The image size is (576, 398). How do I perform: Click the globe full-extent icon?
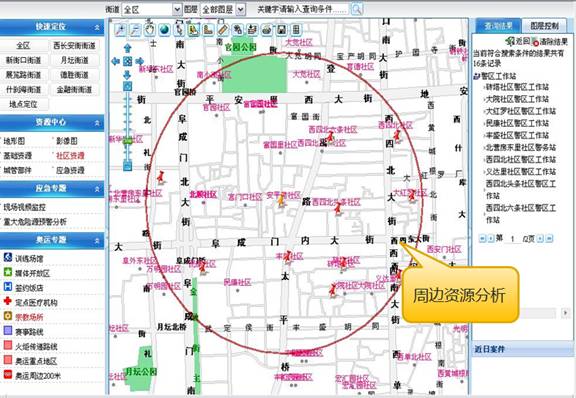point(164,30)
